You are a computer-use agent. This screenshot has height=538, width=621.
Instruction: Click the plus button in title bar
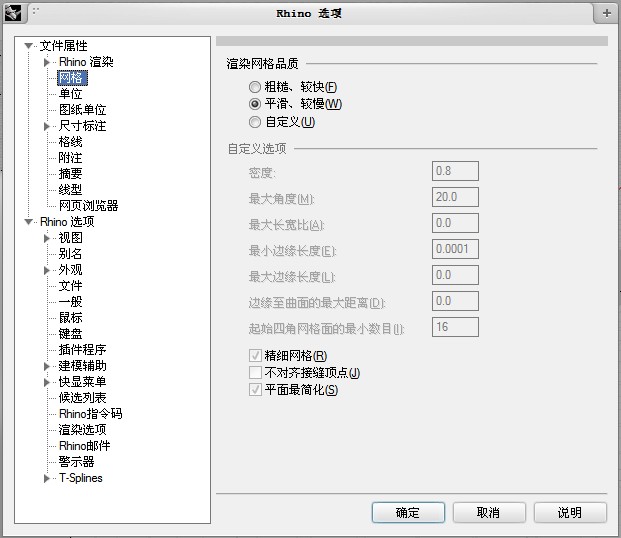[606, 13]
